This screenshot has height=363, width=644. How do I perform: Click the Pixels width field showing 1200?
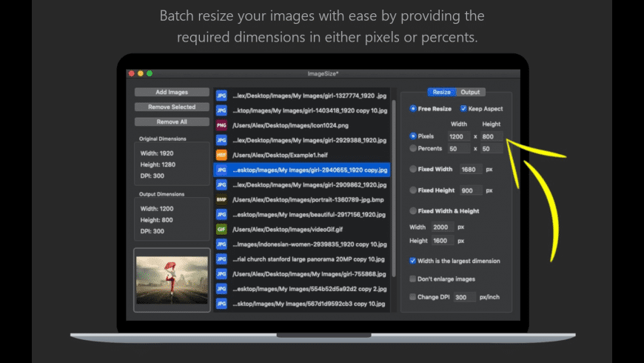point(459,136)
